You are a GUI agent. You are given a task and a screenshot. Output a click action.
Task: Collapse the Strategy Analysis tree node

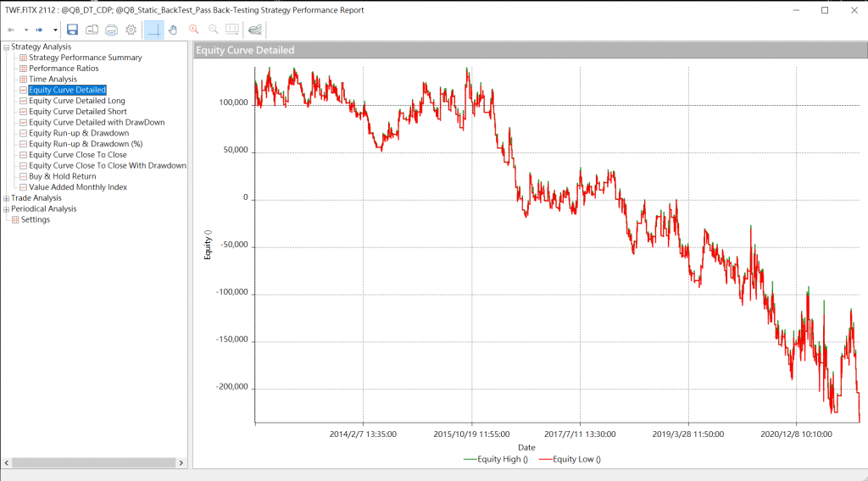[6, 47]
